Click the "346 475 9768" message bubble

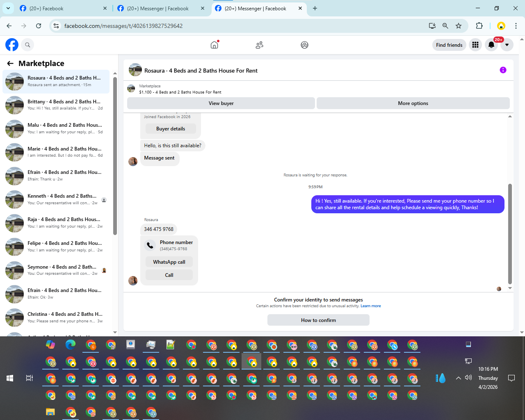159,229
